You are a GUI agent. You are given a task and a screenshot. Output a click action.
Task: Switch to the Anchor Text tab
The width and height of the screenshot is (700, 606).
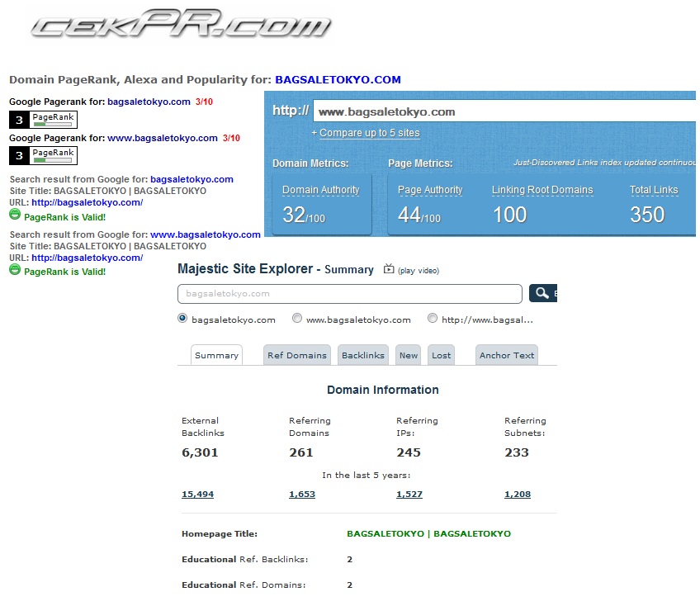pyautogui.click(x=507, y=355)
